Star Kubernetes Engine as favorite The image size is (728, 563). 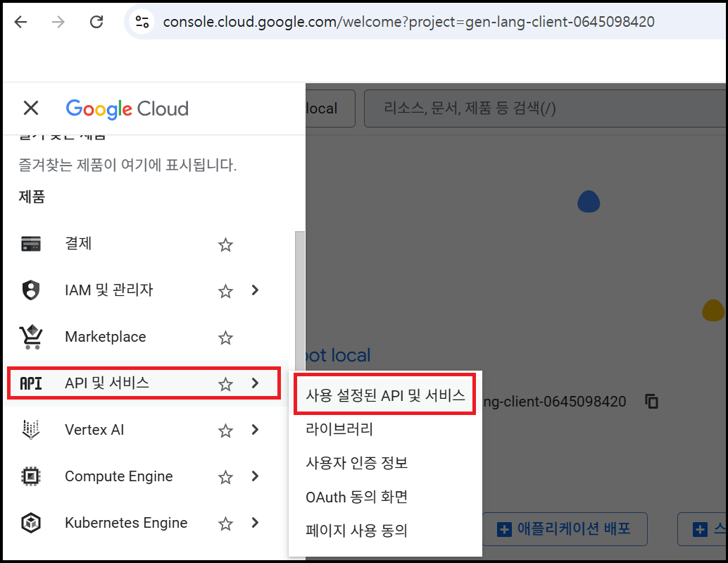(x=225, y=524)
